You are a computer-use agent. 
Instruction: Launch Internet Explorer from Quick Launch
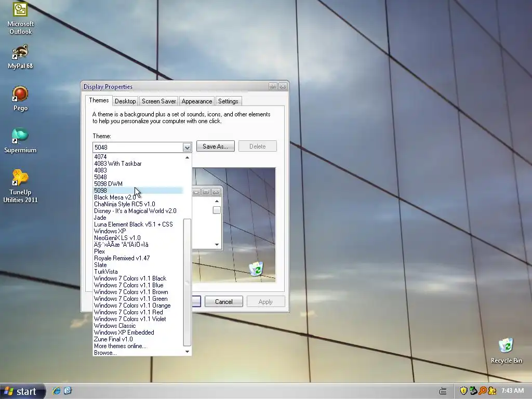click(56, 391)
